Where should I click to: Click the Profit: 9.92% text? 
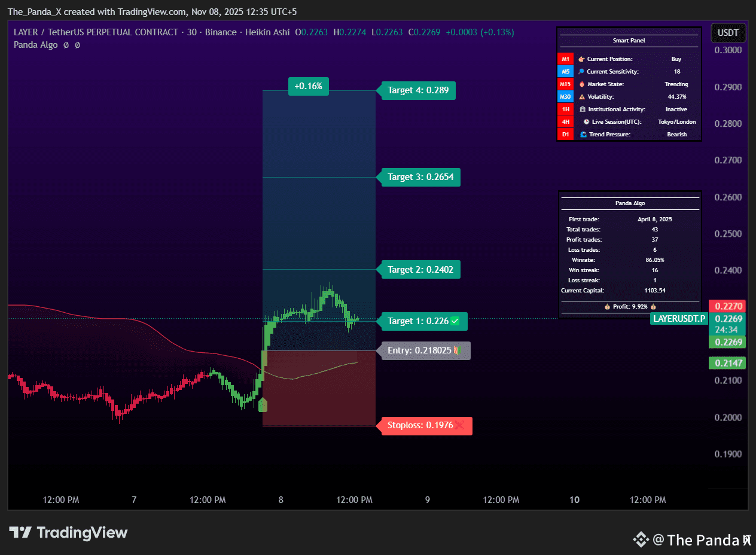coord(630,307)
